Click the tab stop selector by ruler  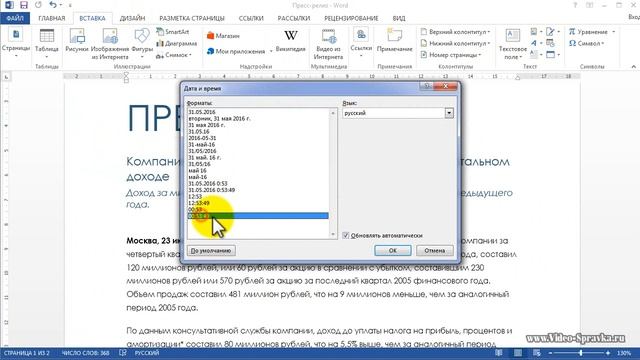click(6, 77)
